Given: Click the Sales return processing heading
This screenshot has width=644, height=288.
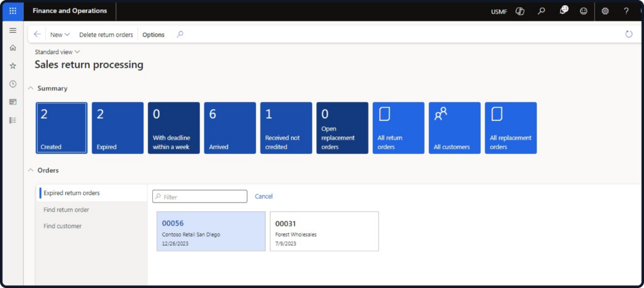Looking at the screenshot, I should pos(89,65).
